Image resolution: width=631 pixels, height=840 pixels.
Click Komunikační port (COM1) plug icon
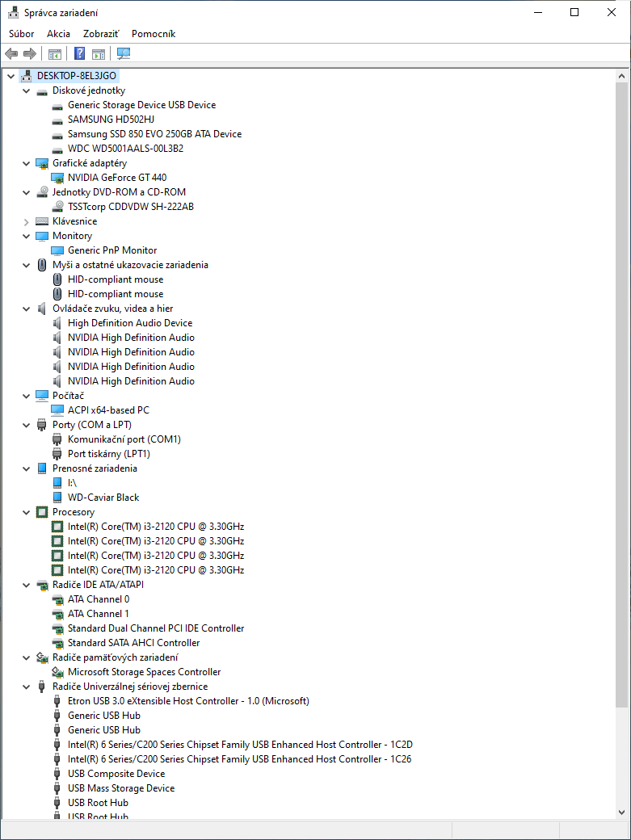click(57, 439)
